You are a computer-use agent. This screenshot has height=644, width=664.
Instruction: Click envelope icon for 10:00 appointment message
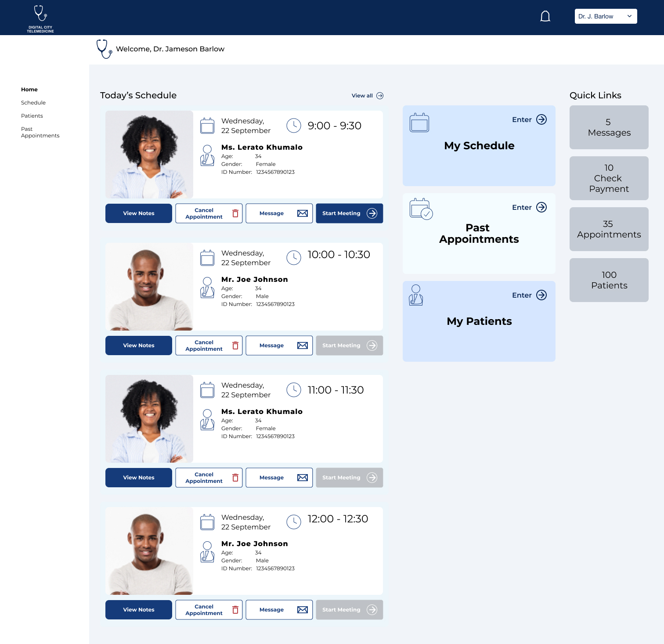tap(302, 345)
